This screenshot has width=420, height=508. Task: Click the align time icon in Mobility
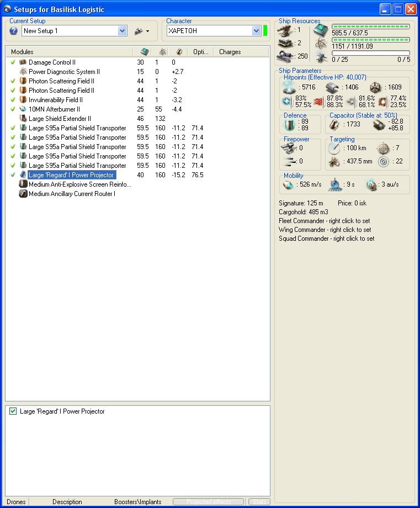pos(335,184)
